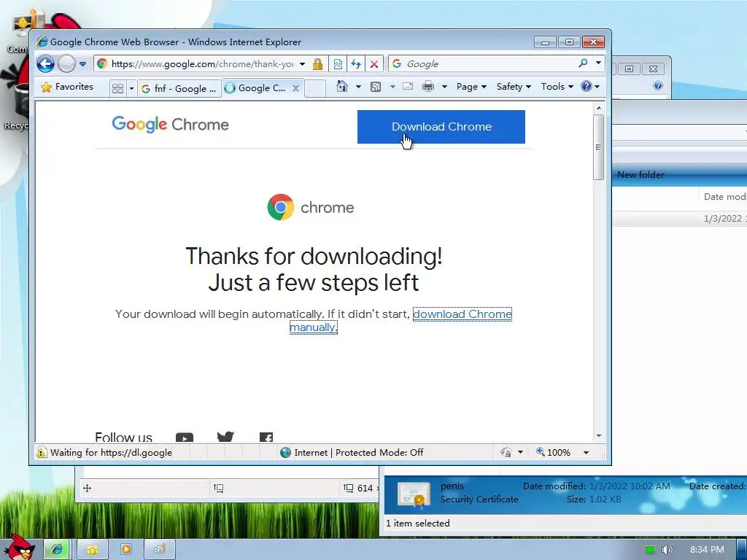Click the 100% zoom level button
Screen dimensions: 747x560
coord(553,452)
